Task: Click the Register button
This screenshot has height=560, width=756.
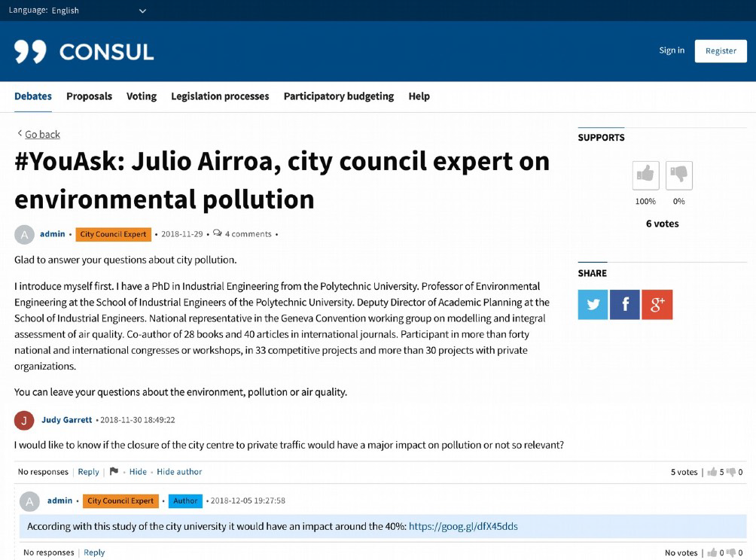Action: [x=721, y=51]
